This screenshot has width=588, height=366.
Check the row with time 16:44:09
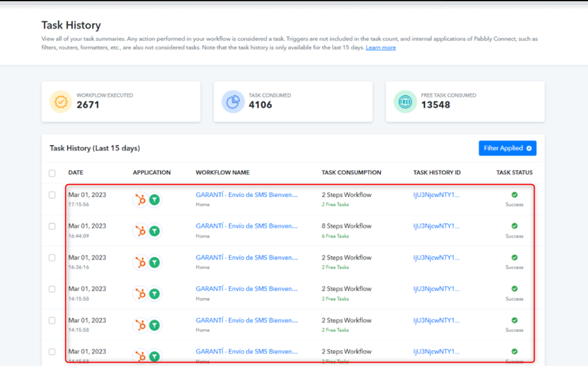tap(52, 226)
